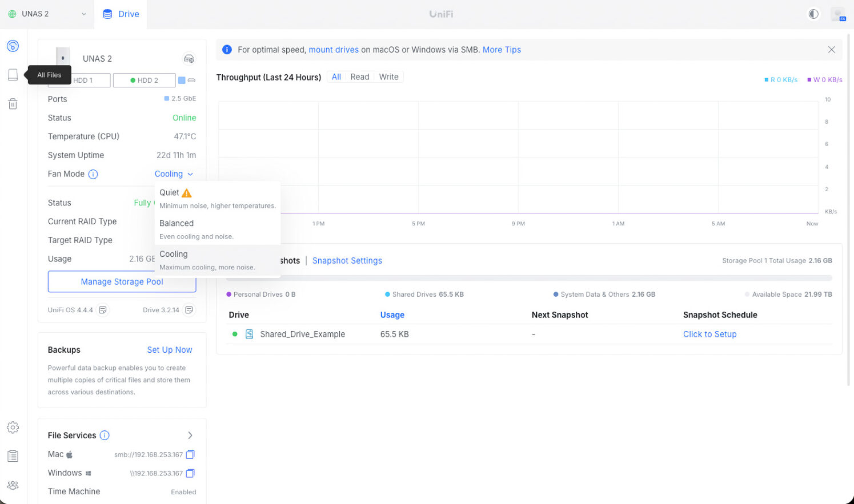Viewport: 854px width, 504px height.
Task: Switch throughput chart to Write tab
Action: (388, 77)
